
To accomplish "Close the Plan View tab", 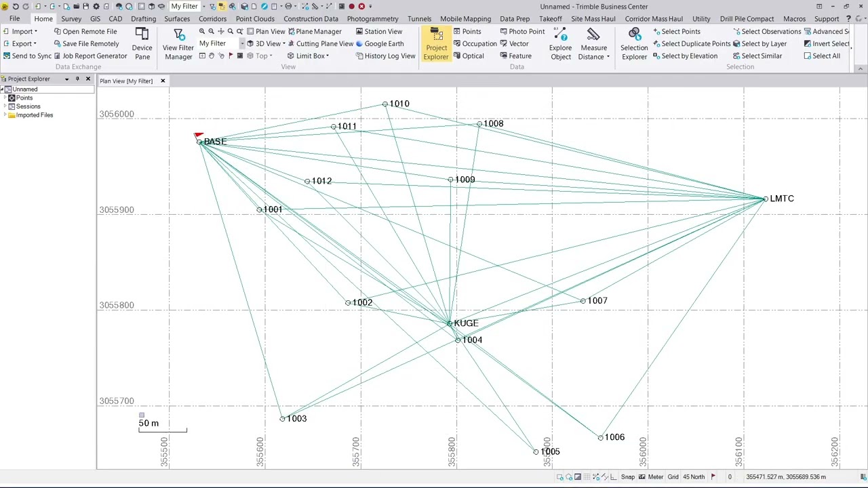I will tap(163, 81).
